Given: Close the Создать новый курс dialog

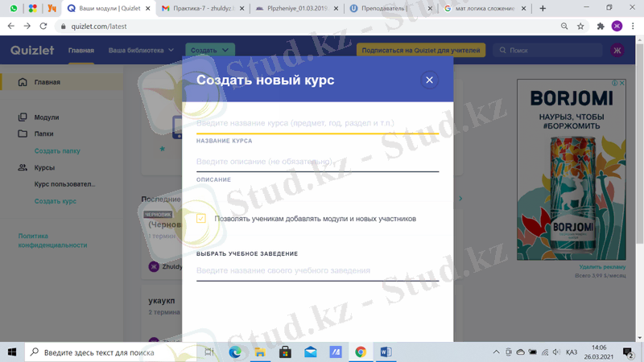Looking at the screenshot, I should coord(429,80).
